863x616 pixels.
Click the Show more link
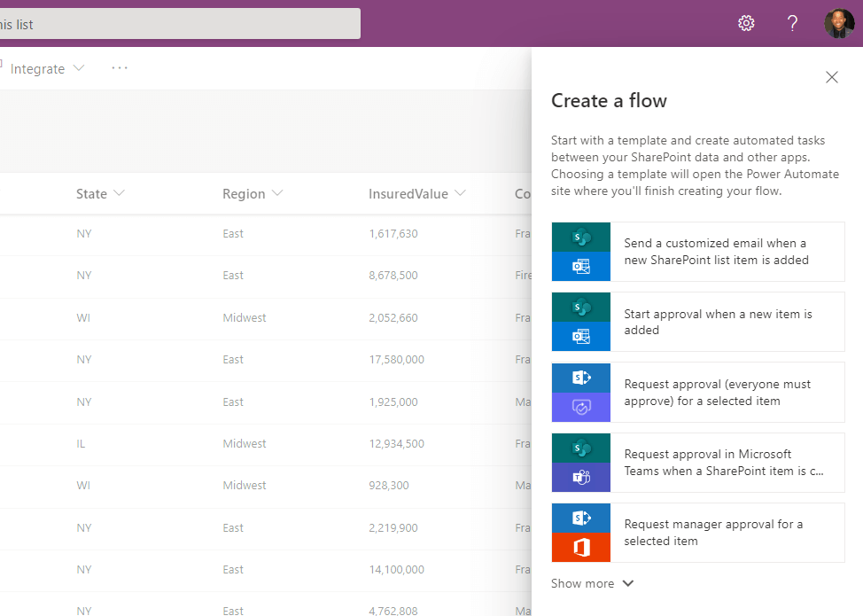582,583
